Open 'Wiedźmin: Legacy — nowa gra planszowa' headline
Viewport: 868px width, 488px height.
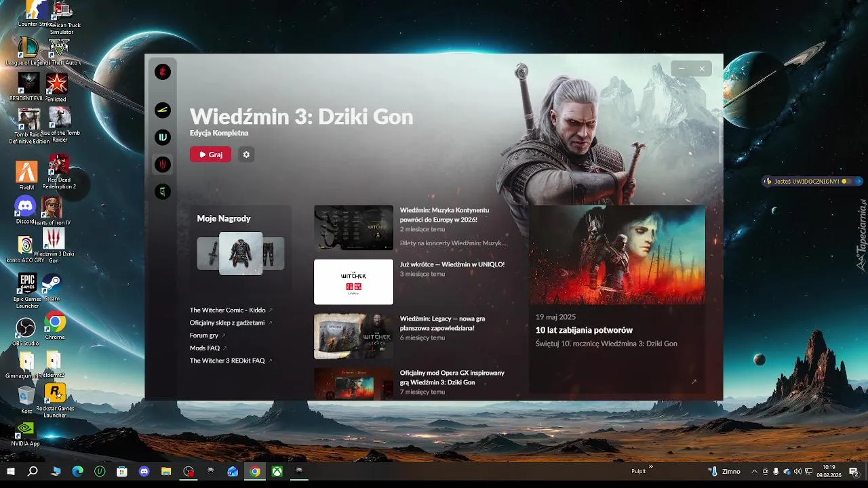click(x=442, y=323)
